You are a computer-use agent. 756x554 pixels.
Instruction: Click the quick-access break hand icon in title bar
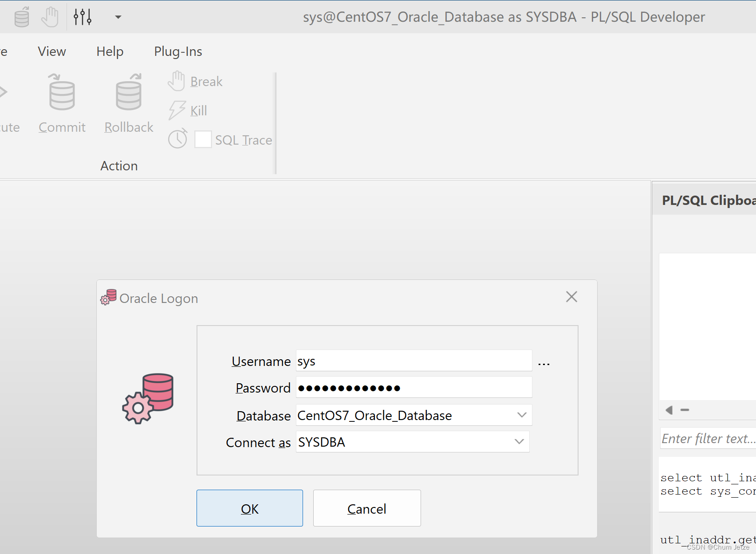pyautogui.click(x=50, y=17)
